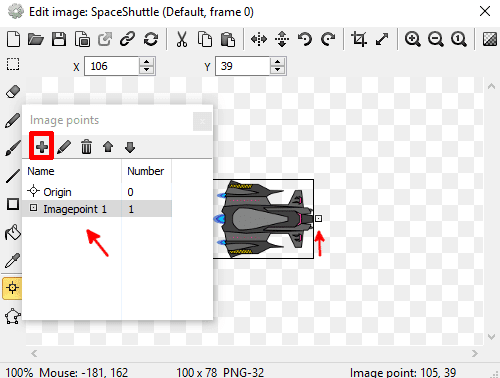Choose the Eyedropper color picker tool
500x378 pixels.
point(13,260)
